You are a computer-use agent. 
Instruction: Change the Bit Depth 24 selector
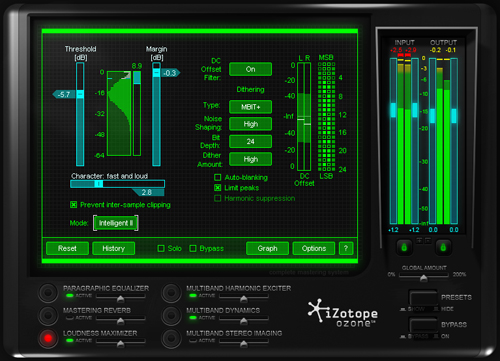tap(250, 141)
